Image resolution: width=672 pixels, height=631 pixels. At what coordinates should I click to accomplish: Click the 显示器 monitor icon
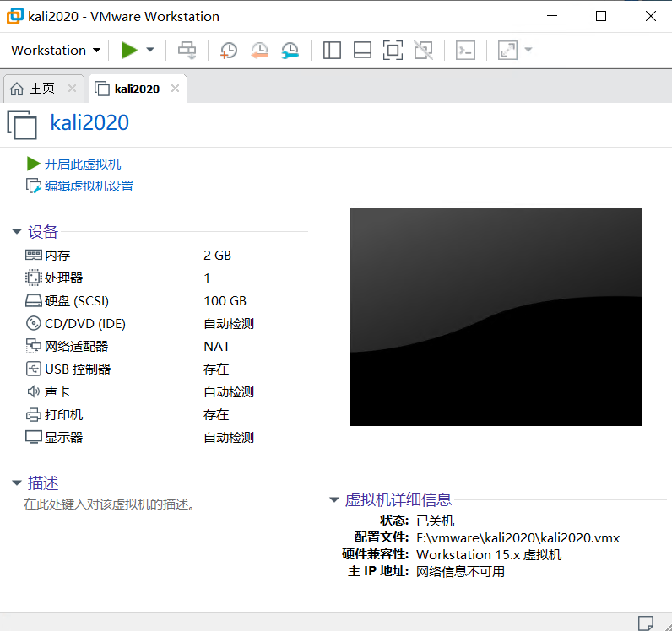(34, 437)
